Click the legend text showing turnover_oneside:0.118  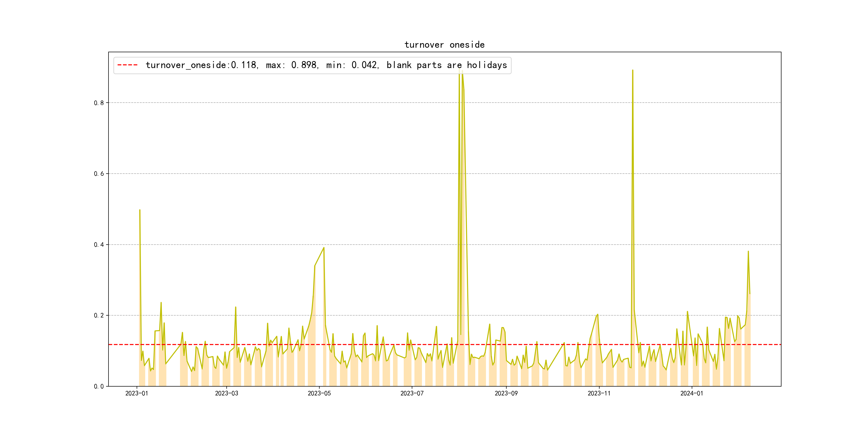201,65
